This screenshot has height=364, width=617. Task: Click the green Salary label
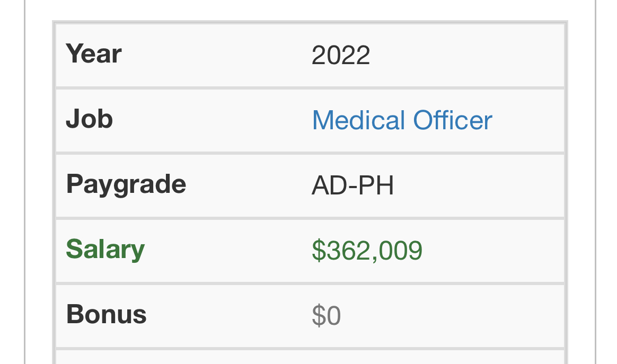point(105,249)
